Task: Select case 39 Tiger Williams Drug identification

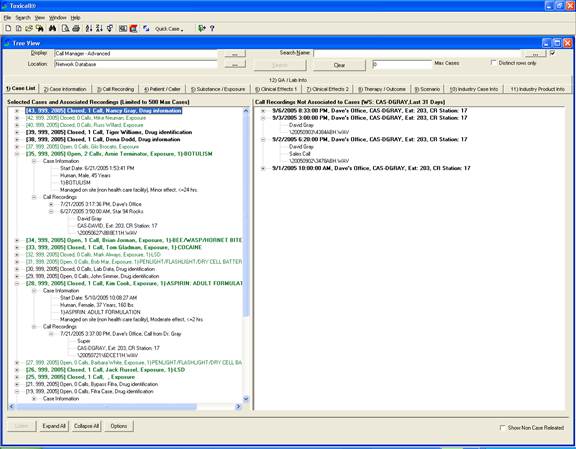Action: point(109,132)
